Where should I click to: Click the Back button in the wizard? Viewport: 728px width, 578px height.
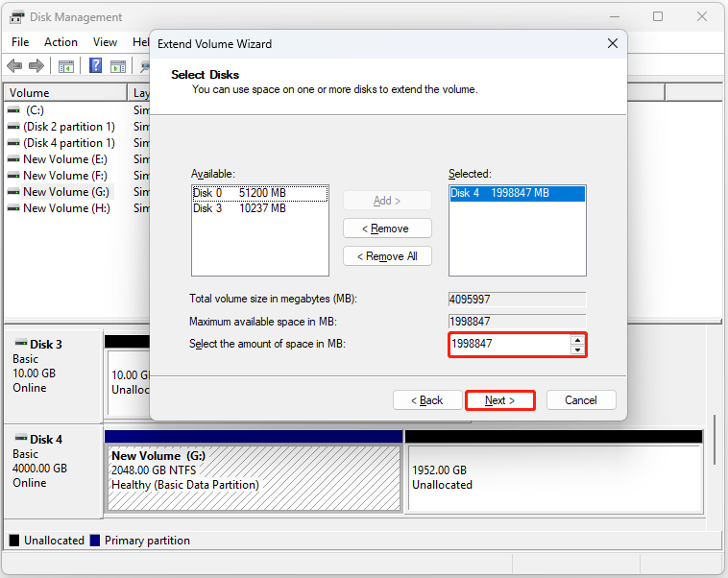pos(427,400)
